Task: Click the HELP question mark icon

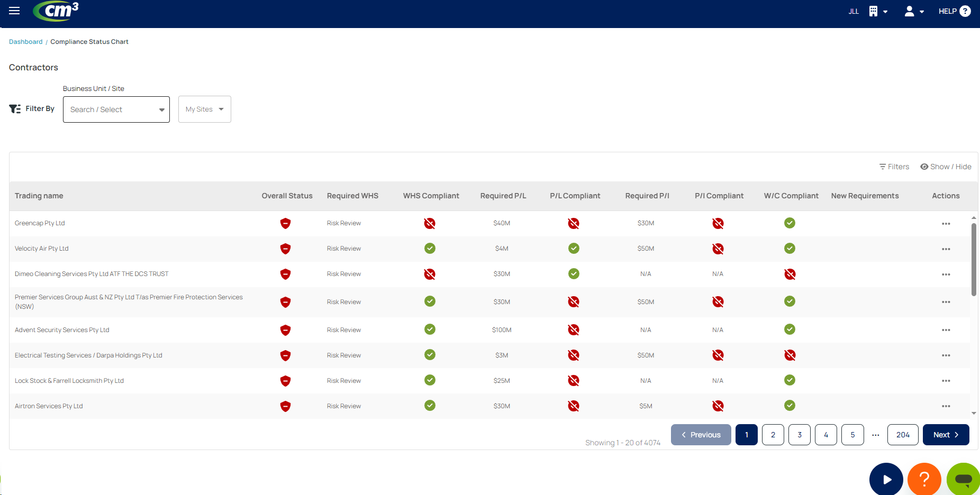Action: 965,11
